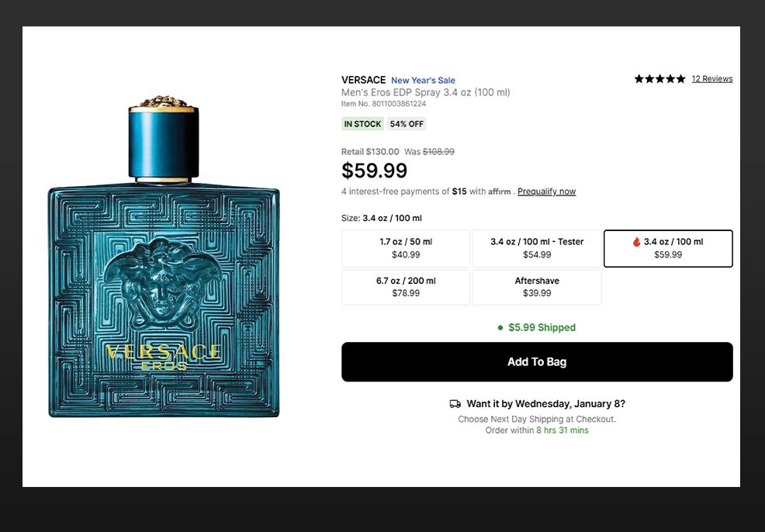Click the New Year's Sale link
Viewport: 765px width, 532px height.
click(423, 81)
